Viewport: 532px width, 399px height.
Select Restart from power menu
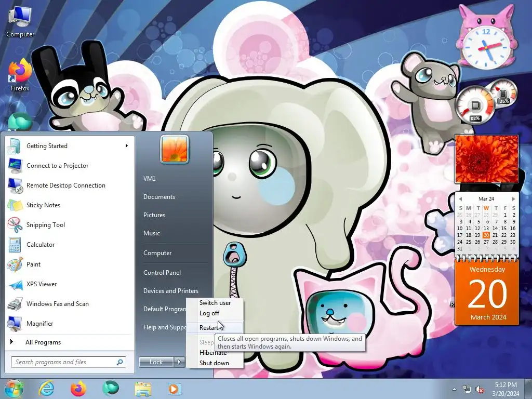215,327
